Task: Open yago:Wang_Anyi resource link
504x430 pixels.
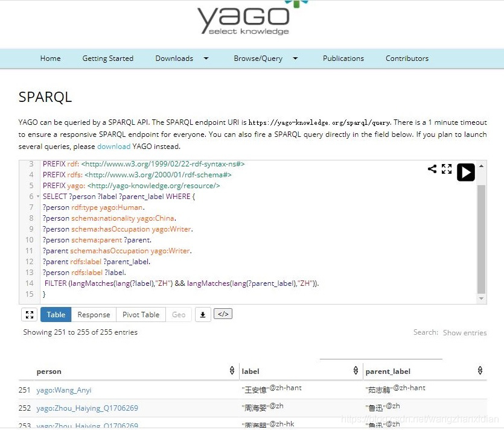Action: tap(64, 390)
